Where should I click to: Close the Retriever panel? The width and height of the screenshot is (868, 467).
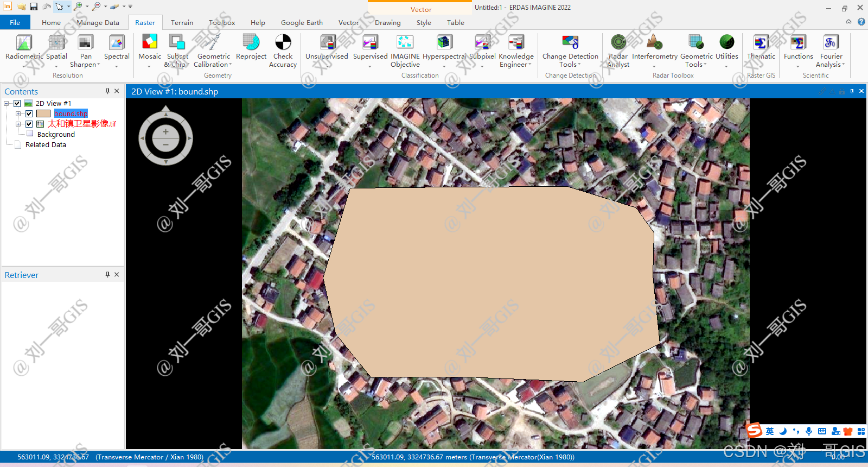(x=117, y=275)
